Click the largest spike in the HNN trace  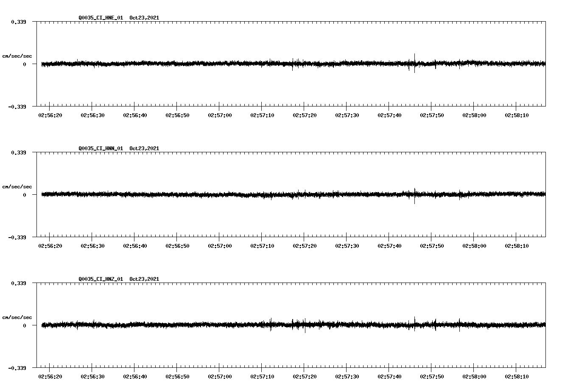pos(414,196)
